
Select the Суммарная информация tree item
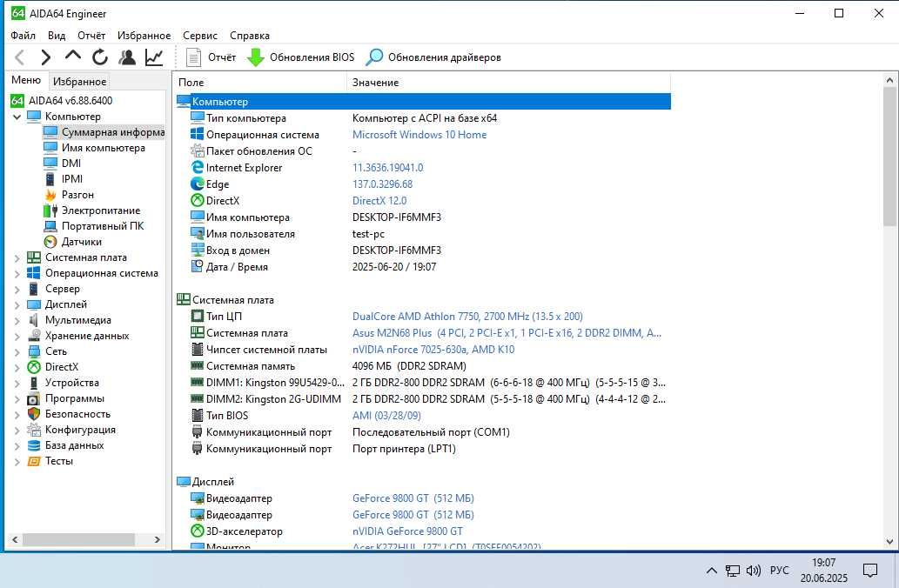coord(104,132)
